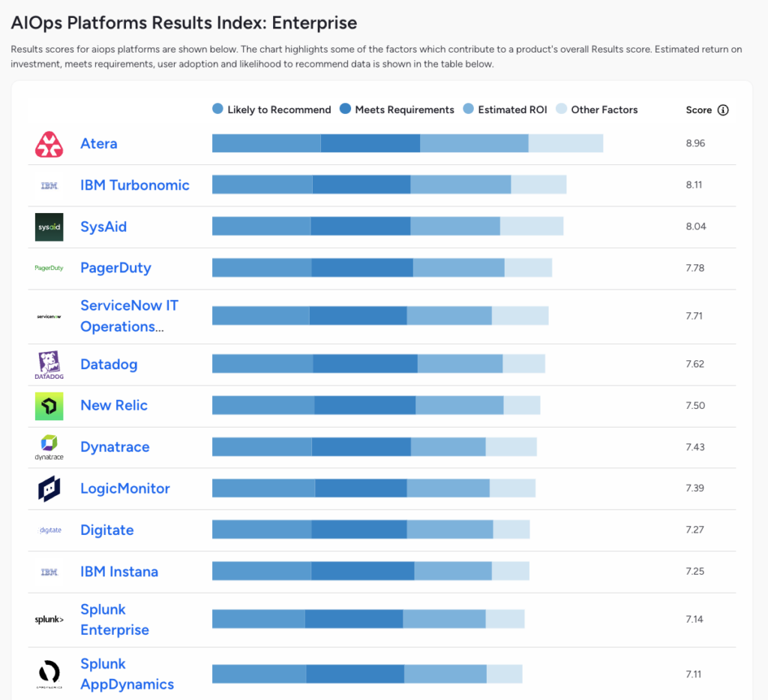The image size is (768, 700).
Task: Open the PagerDuty product link
Action: pos(115,268)
